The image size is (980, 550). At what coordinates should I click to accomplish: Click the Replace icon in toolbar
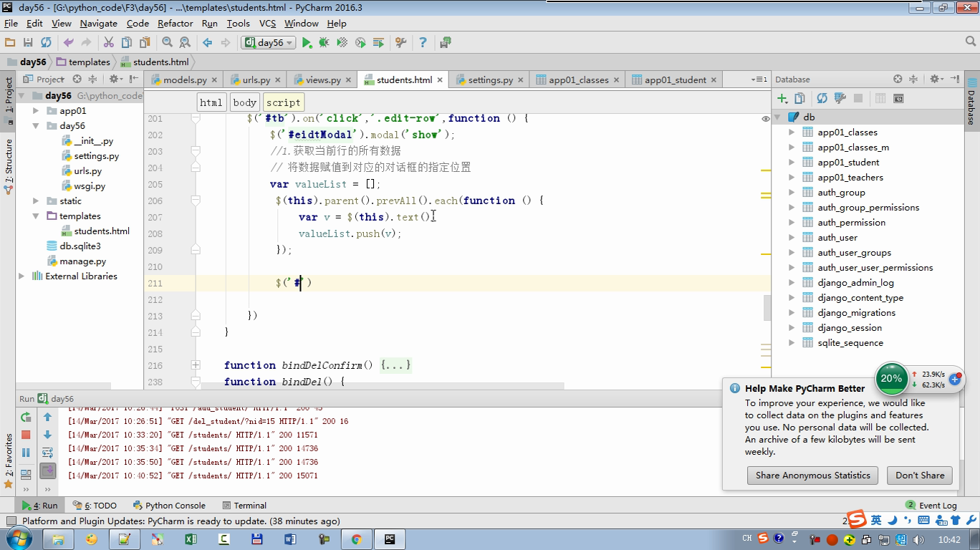tap(185, 43)
